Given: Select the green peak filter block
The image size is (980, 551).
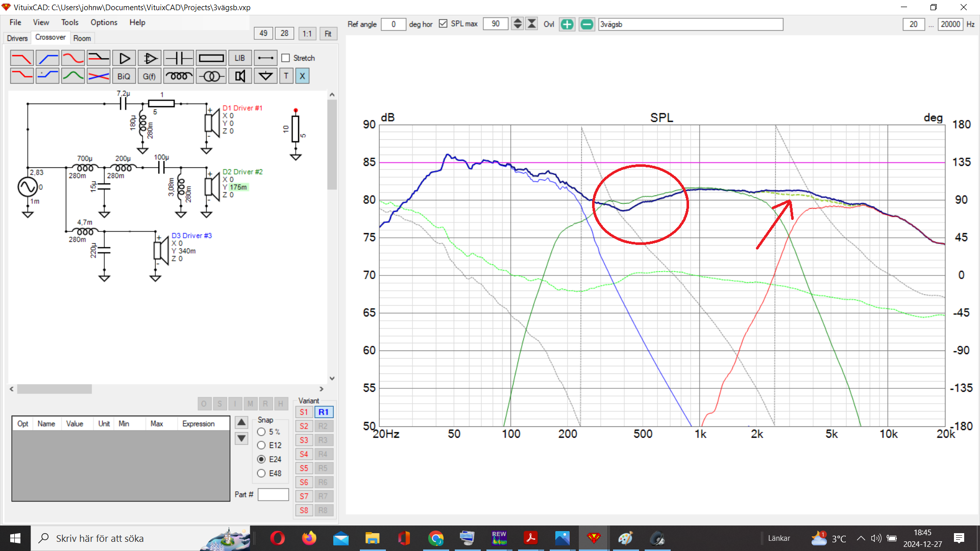Looking at the screenshot, I should pos(72,76).
